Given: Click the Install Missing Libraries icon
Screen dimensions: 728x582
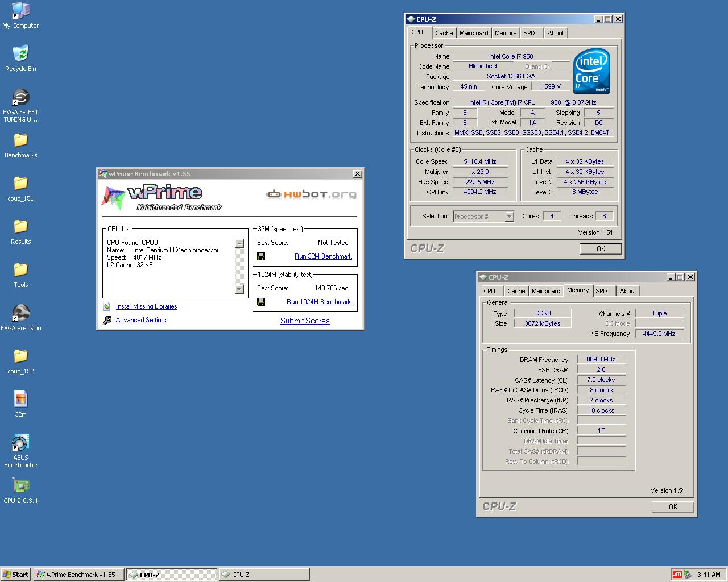Looking at the screenshot, I should pyautogui.click(x=107, y=306).
